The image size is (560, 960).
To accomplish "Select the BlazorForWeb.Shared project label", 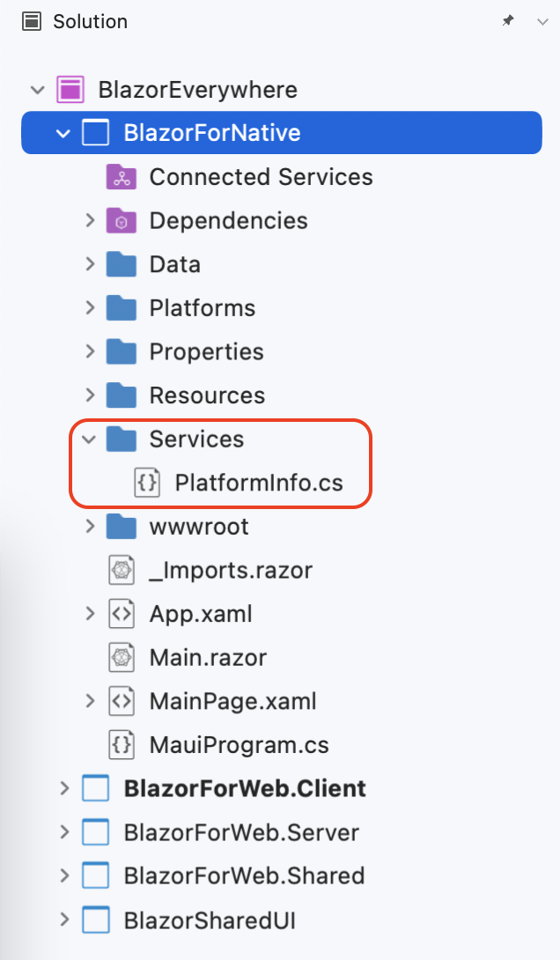I will pos(244,876).
